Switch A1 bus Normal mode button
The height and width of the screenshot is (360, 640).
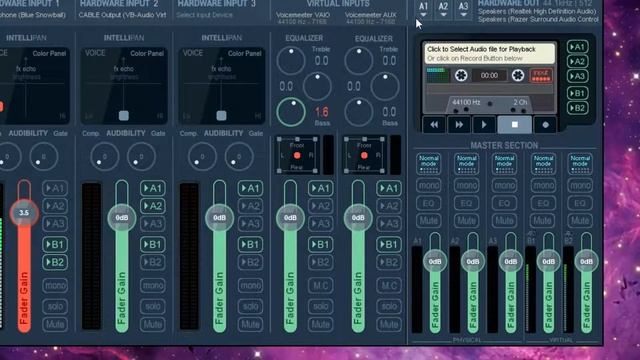tap(429, 164)
